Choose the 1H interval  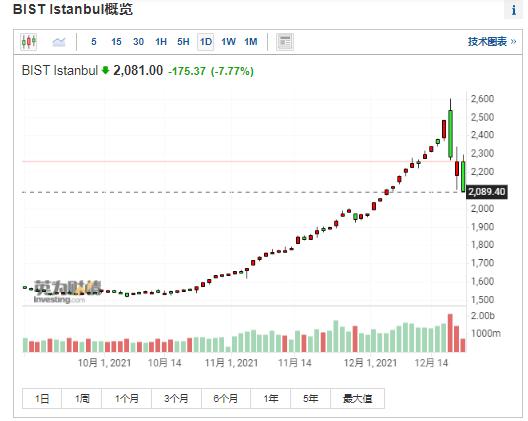coord(161,42)
